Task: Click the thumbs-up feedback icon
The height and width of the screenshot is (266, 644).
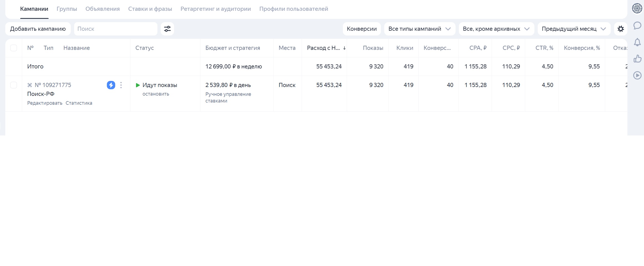Action: 637,59
